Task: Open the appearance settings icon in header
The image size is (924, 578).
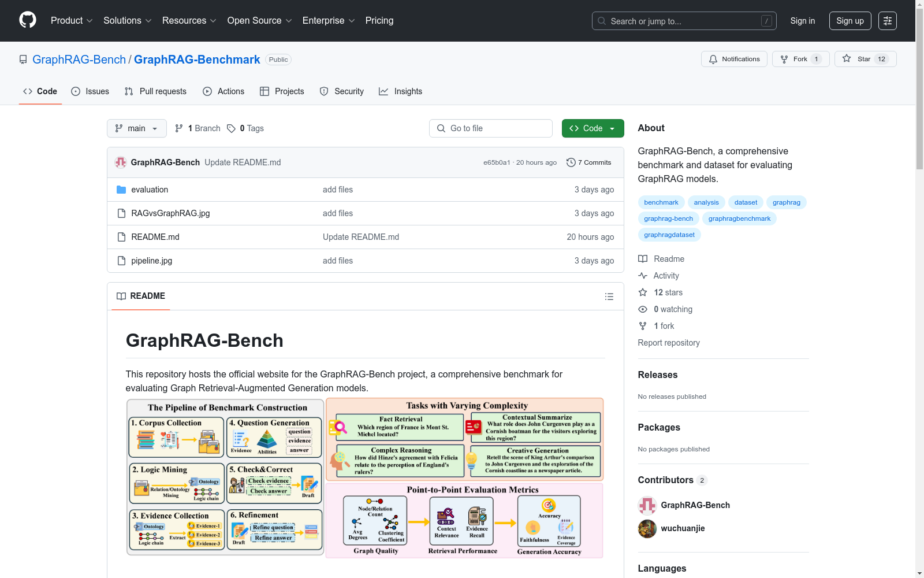Action: pos(888,21)
